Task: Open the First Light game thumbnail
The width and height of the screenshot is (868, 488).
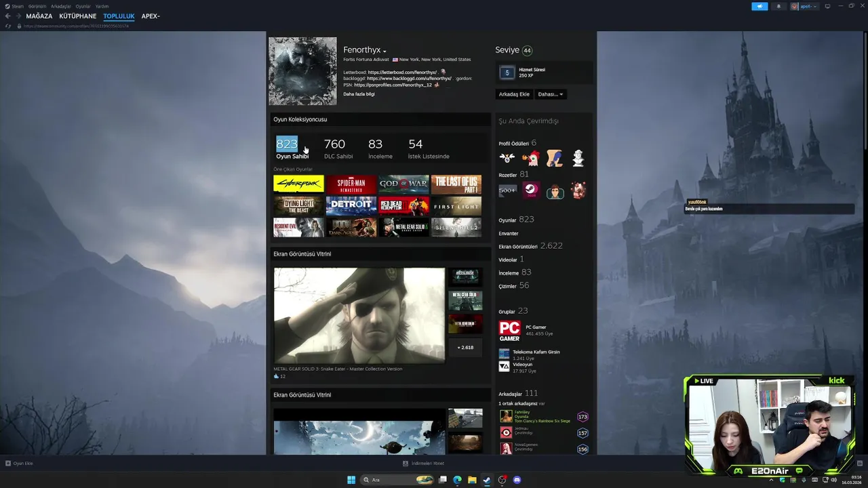Action: tap(456, 206)
